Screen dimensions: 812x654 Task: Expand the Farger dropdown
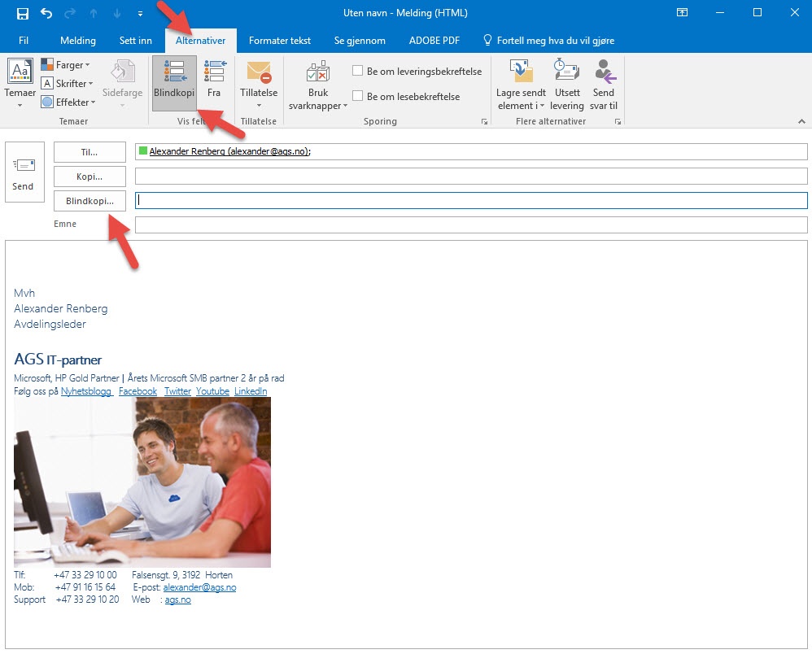[x=66, y=65]
